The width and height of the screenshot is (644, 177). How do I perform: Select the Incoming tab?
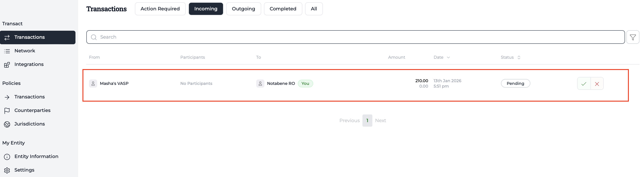click(x=206, y=9)
